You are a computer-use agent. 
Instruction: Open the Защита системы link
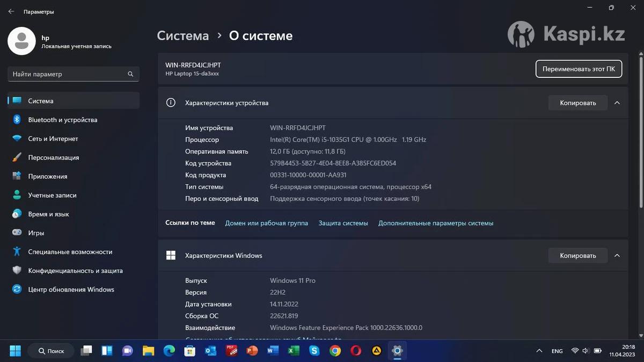pos(343,223)
